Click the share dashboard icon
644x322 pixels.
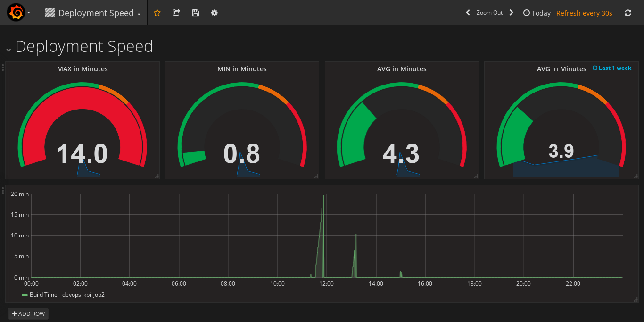pos(176,13)
